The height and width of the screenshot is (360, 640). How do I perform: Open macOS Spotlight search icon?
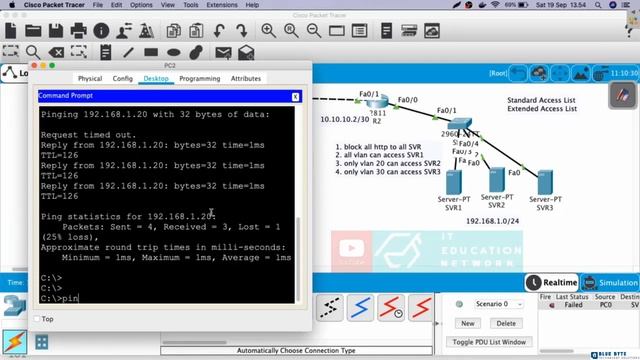(598, 5)
